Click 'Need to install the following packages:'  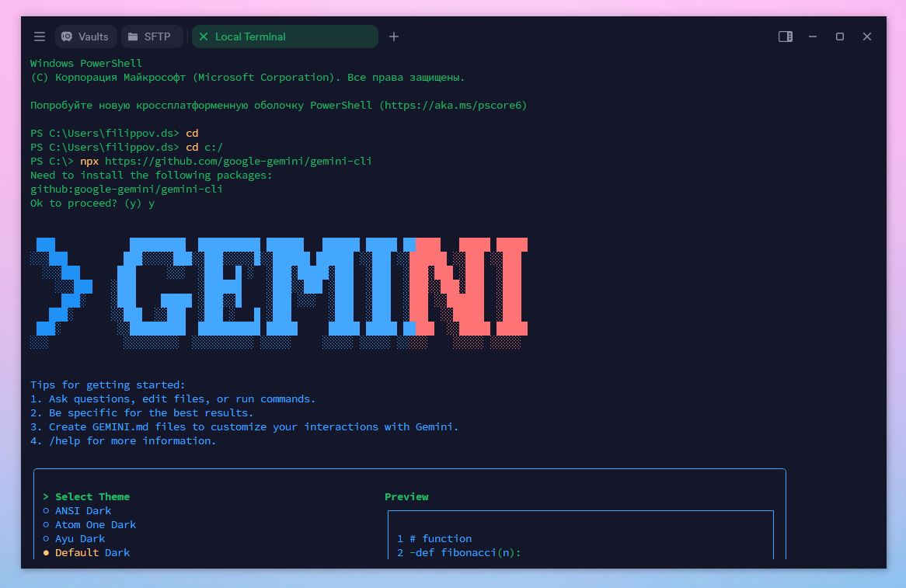pyautogui.click(x=151, y=175)
